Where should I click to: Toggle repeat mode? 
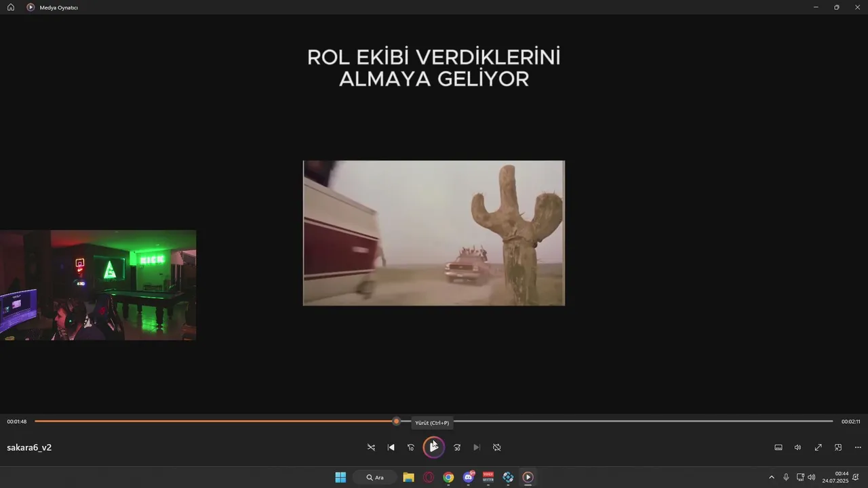point(496,447)
